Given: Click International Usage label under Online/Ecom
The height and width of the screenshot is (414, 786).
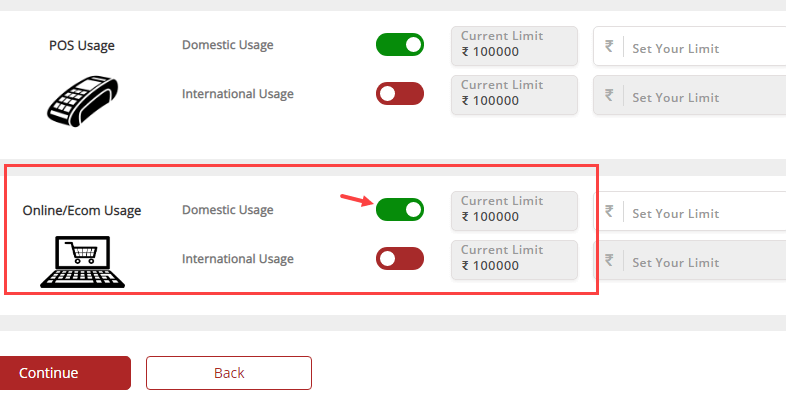Looking at the screenshot, I should pyautogui.click(x=238, y=259).
